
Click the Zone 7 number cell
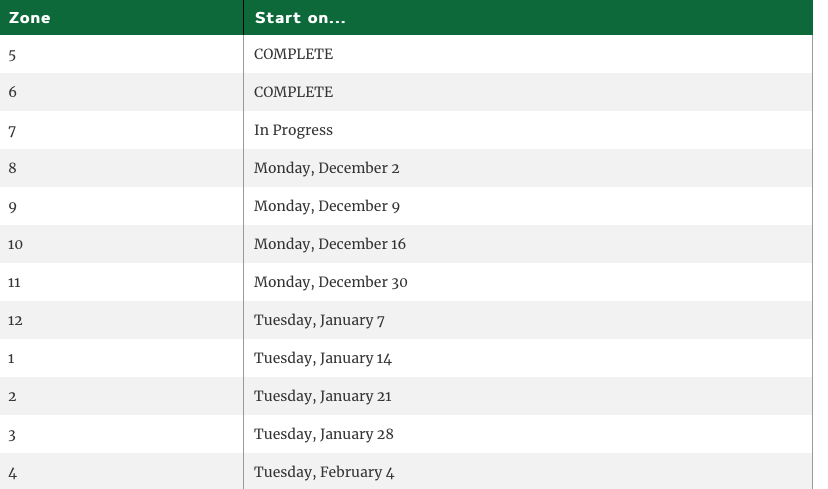tap(12, 130)
